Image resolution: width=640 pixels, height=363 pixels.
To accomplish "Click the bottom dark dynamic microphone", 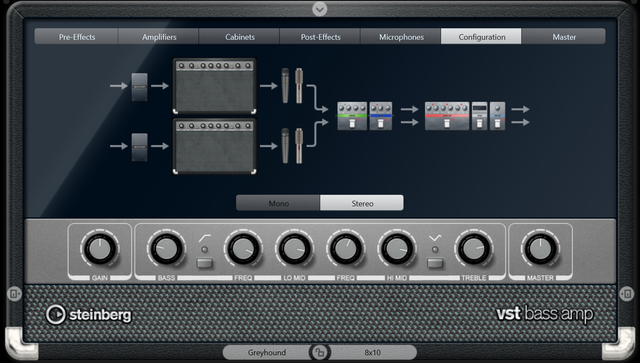I will click(285, 146).
